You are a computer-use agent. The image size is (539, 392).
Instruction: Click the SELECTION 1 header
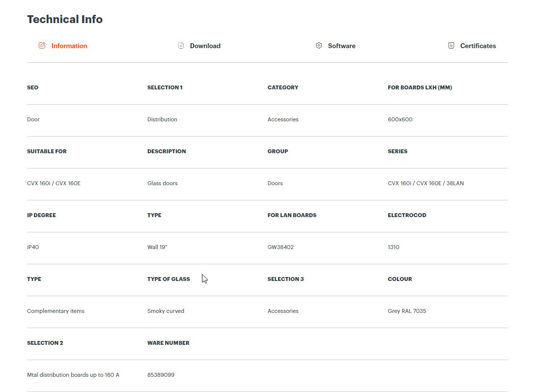(x=165, y=87)
